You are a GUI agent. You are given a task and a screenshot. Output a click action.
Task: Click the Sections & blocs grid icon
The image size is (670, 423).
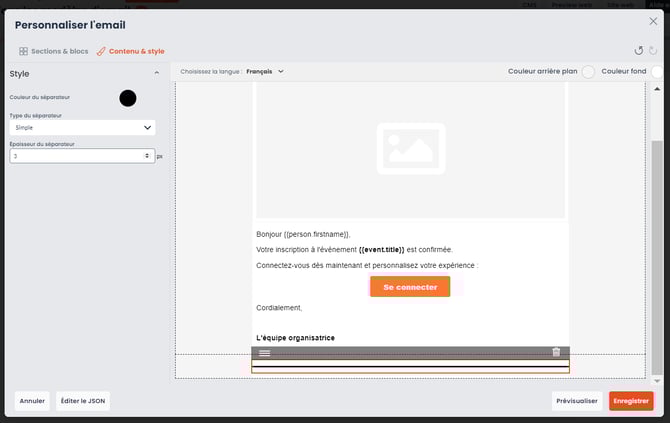click(x=23, y=51)
